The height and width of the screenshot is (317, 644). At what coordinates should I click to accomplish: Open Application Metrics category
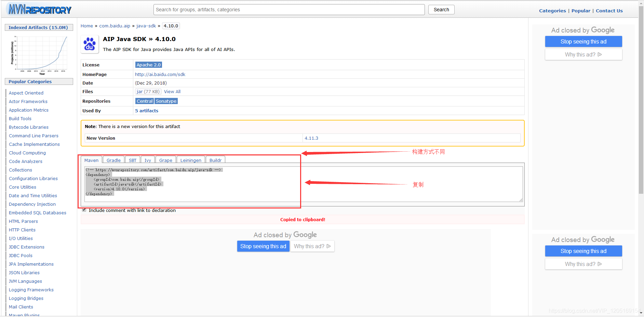[29, 110]
